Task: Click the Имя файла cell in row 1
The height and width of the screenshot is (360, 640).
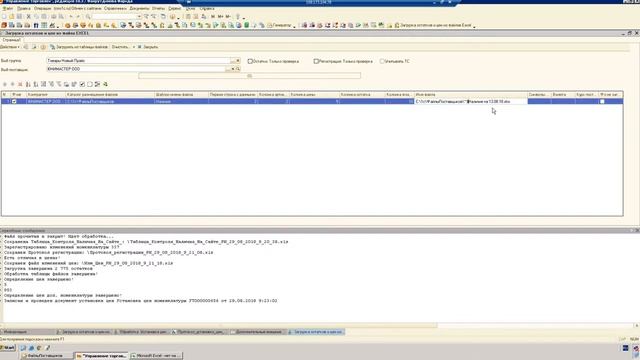Action: (471, 101)
